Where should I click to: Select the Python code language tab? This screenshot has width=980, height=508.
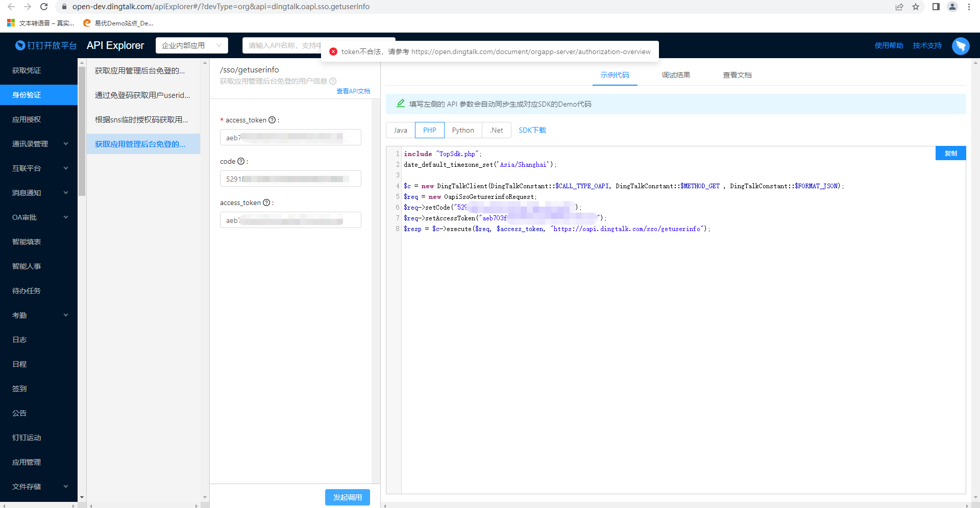click(463, 130)
